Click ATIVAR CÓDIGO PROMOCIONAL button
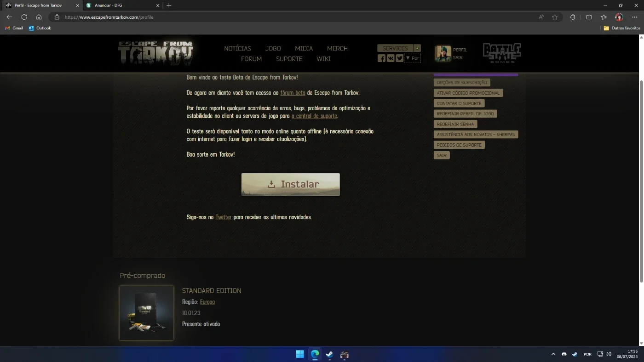Viewport: 644px width, 362px height. pos(468,93)
